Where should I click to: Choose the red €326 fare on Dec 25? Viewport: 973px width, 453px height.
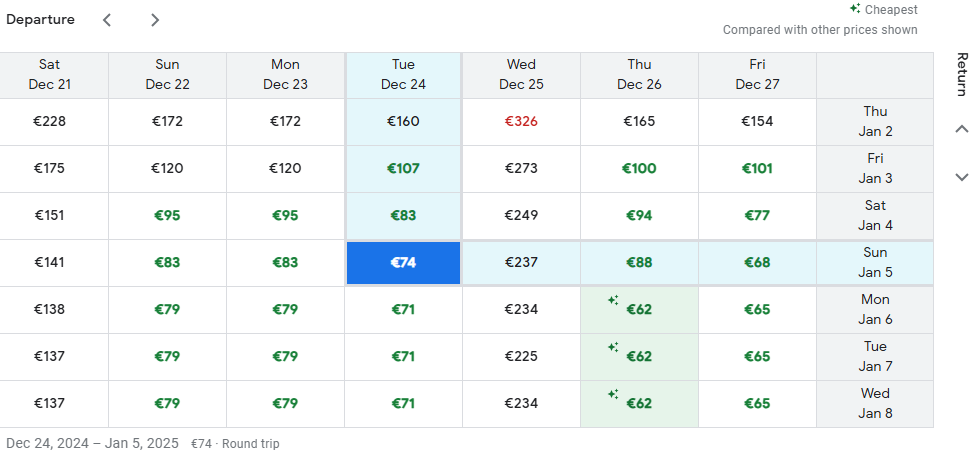coord(521,122)
